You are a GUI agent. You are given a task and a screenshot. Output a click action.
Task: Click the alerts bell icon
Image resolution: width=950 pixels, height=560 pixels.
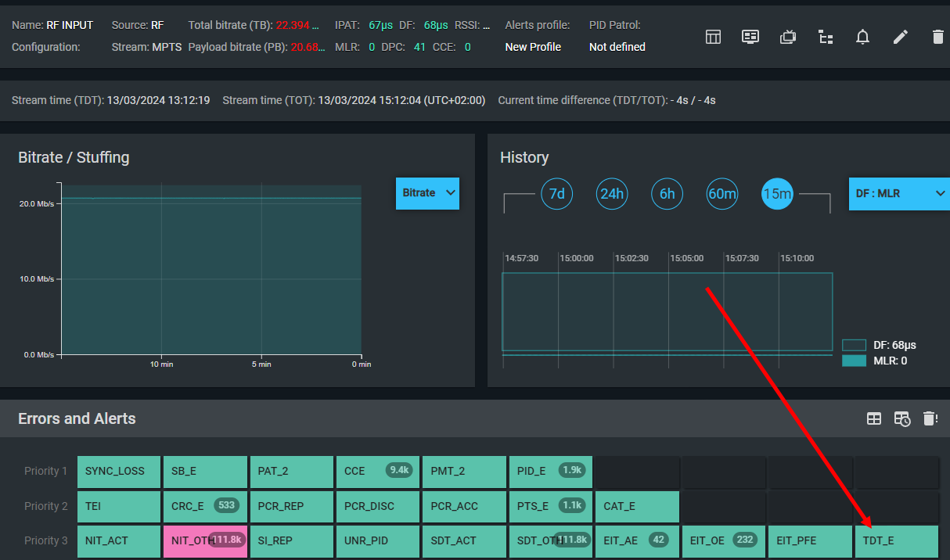pos(862,37)
